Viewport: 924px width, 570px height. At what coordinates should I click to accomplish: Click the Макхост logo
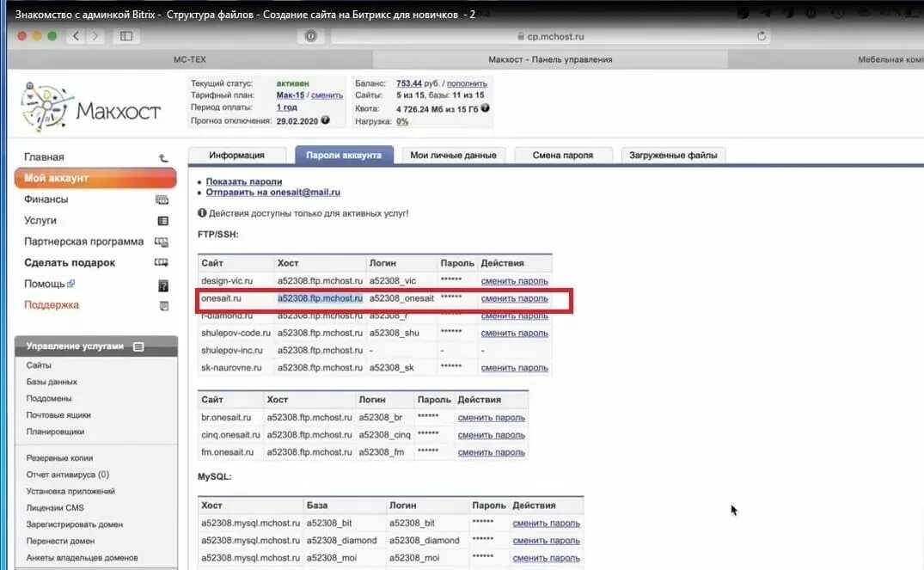point(90,107)
